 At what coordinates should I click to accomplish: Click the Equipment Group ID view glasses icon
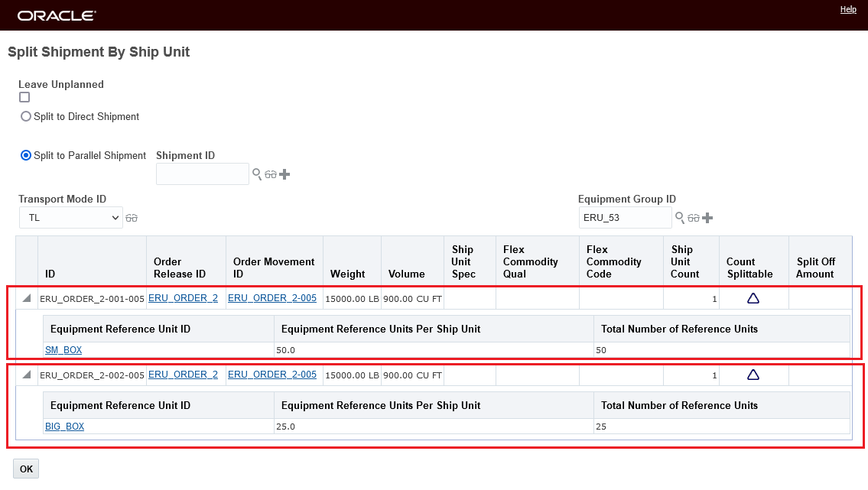tap(694, 219)
